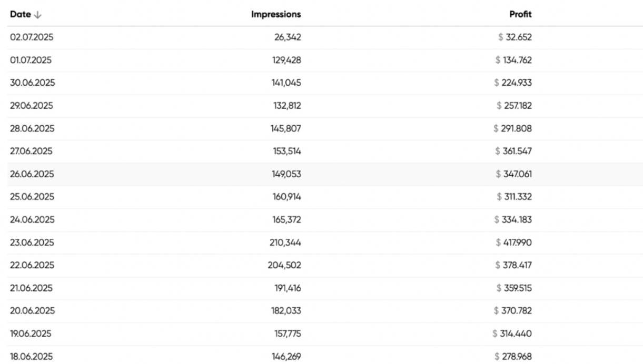
Task: Click the 20.06.2025 date cell
Action: click(x=32, y=311)
